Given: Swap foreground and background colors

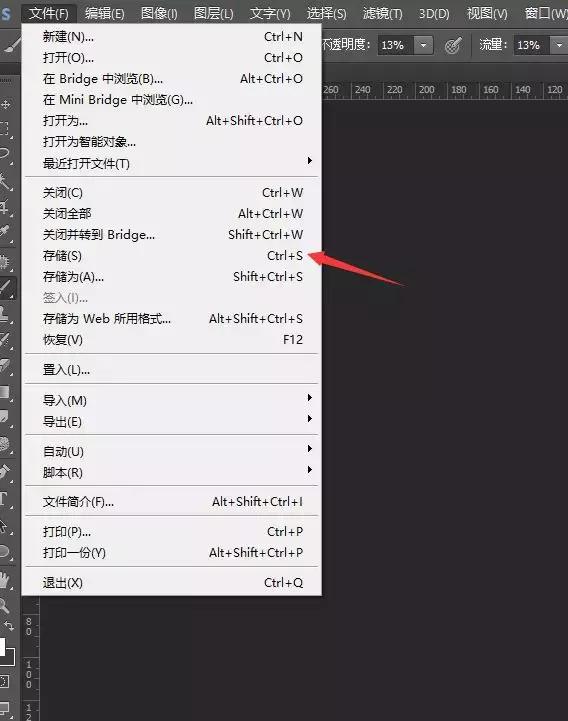Looking at the screenshot, I should (x=10, y=626).
